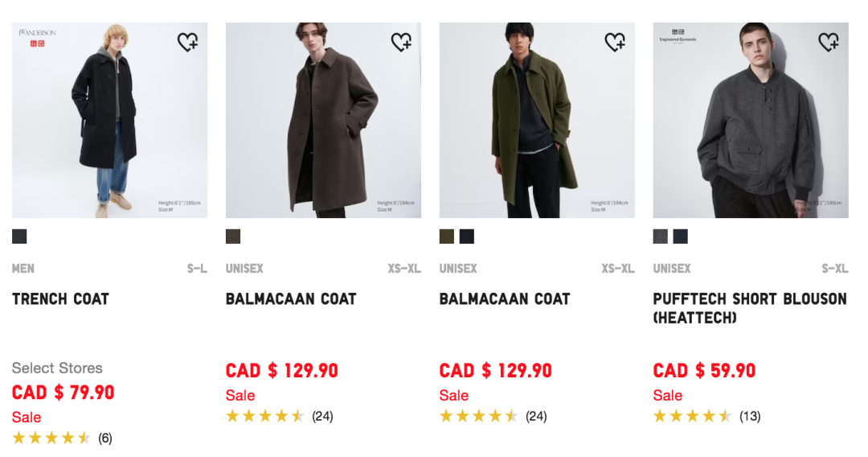This screenshot has height=457, width=868.
Task: Choose the gray swatch for Pufftech Blouson
Action: pos(661,237)
